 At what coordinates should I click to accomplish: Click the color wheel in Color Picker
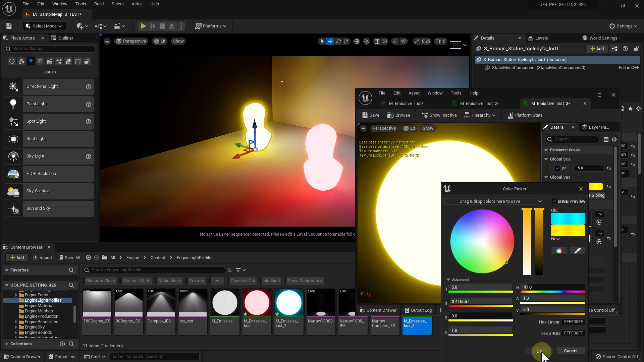[x=482, y=241]
